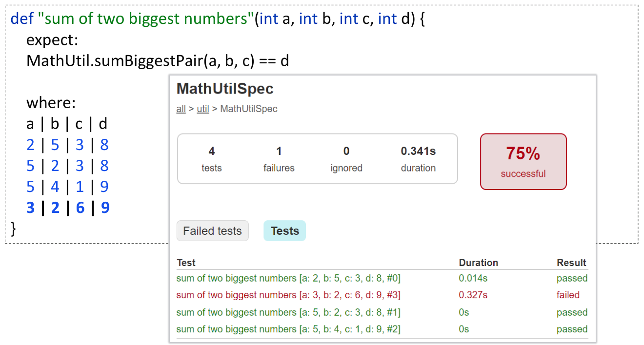Viewport: 644px width, 345px height.
Task: Click the Result column header
Action: [x=571, y=263]
